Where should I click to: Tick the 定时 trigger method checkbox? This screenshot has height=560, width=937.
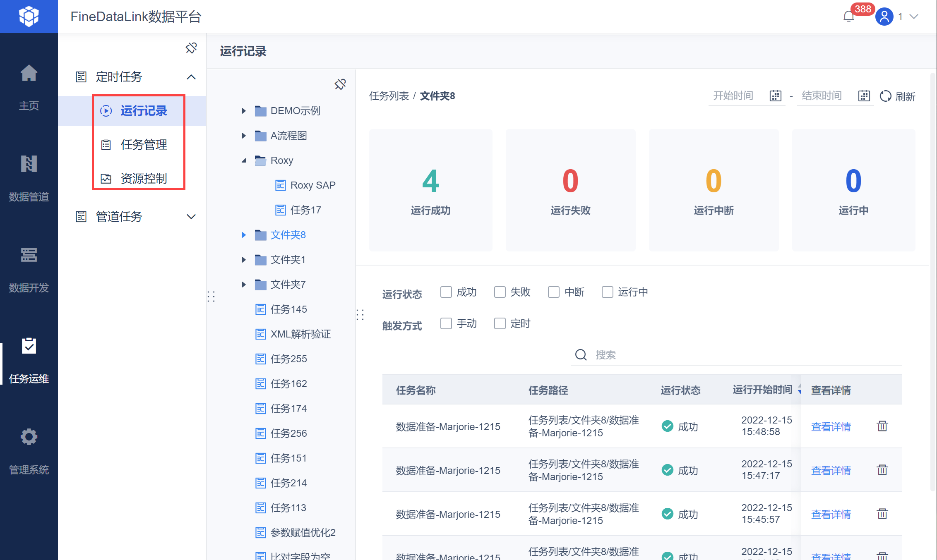point(500,323)
